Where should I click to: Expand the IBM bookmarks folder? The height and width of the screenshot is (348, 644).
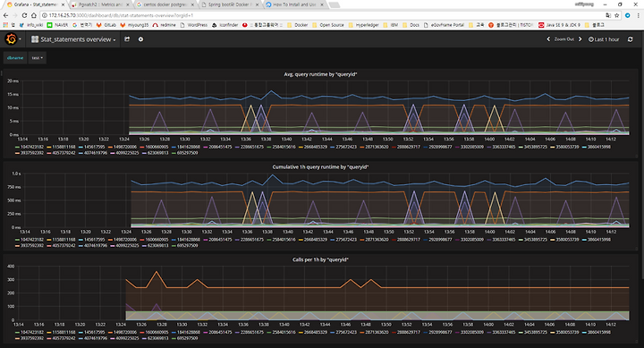point(391,25)
